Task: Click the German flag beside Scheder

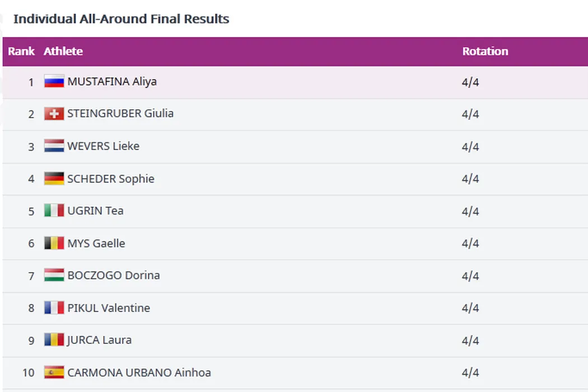Action: [x=54, y=179]
